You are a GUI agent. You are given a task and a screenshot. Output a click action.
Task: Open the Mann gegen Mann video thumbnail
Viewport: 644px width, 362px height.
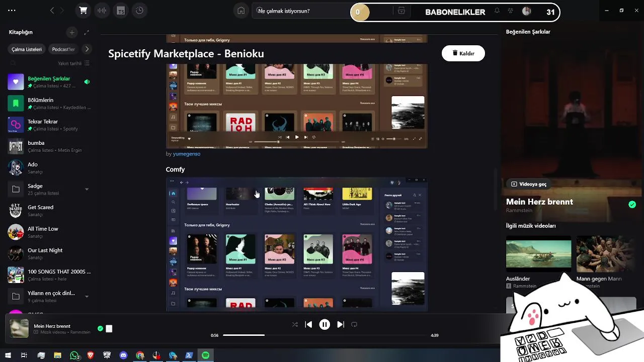coord(606,254)
